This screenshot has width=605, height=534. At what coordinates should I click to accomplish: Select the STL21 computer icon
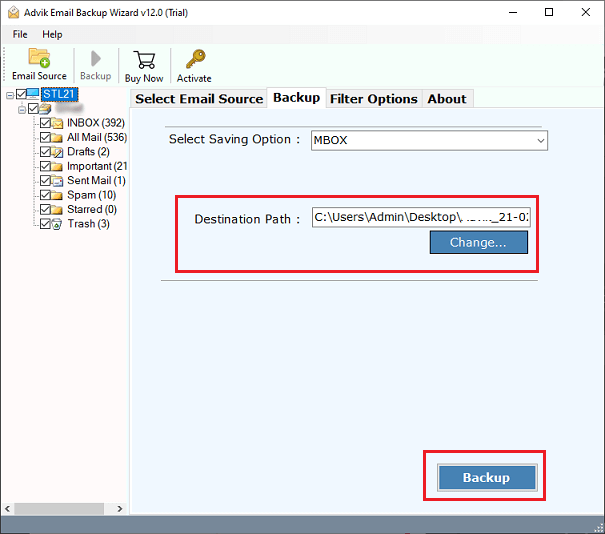pos(33,94)
